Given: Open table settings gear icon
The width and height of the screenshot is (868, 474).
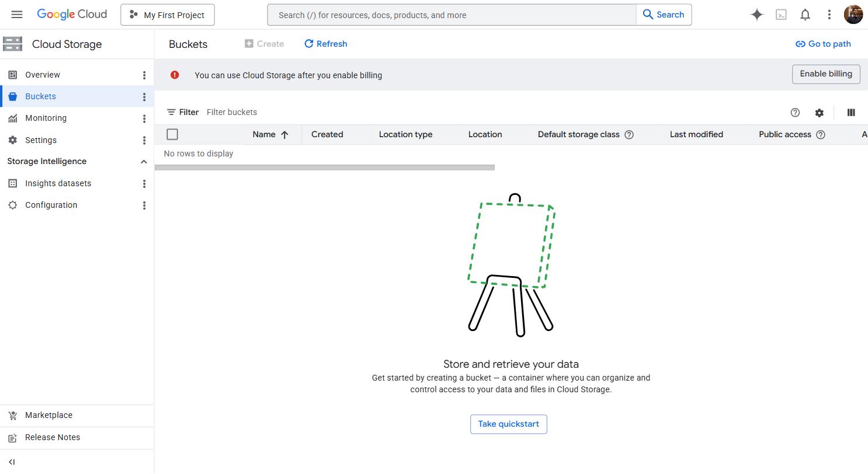Looking at the screenshot, I should pyautogui.click(x=820, y=113).
